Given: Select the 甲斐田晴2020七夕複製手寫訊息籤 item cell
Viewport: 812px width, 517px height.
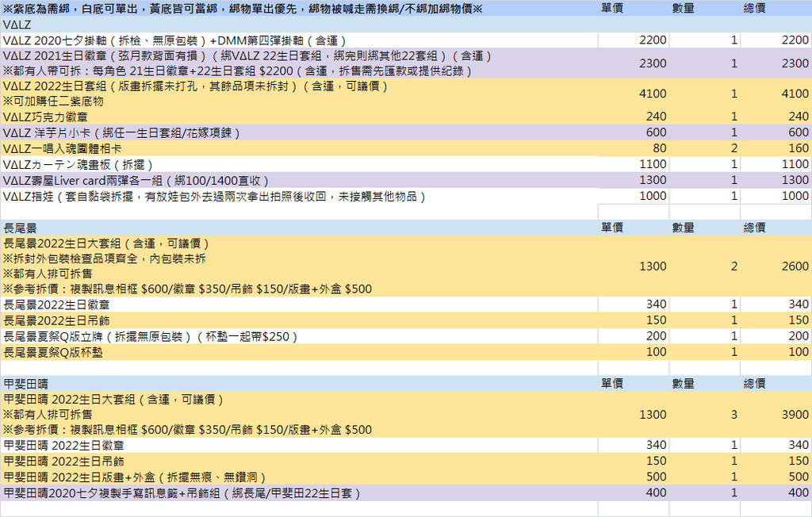Looking at the screenshot, I should [299, 493].
